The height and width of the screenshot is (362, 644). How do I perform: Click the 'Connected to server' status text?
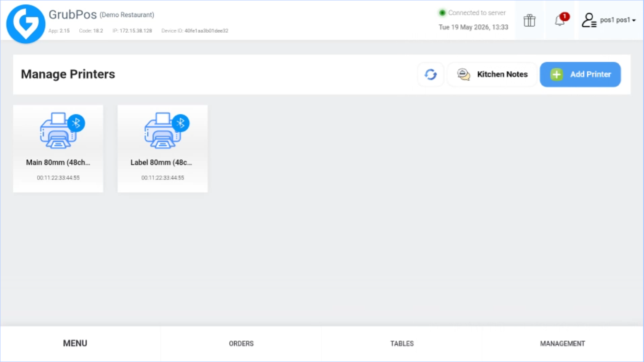477,13
